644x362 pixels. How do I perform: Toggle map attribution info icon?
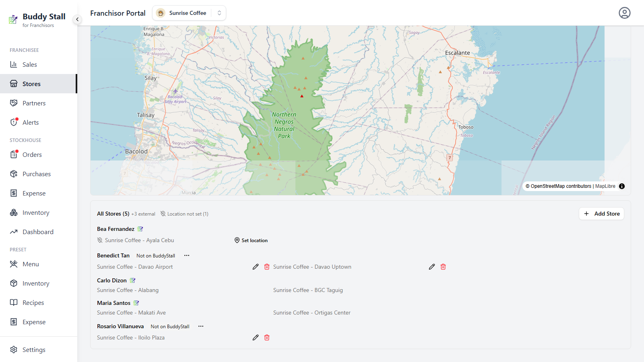pos(622,186)
